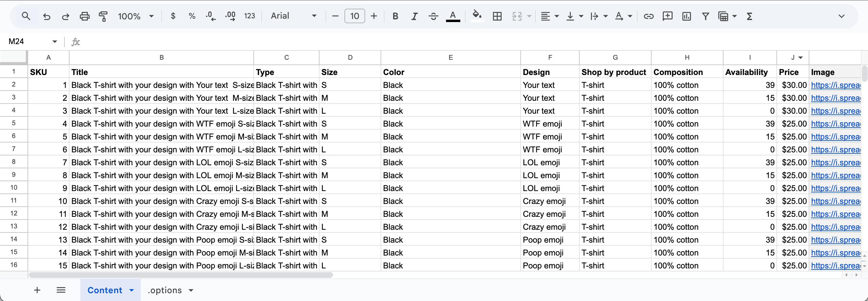Open the functions sigma menu
868x301 pixels.
(750, 16)
